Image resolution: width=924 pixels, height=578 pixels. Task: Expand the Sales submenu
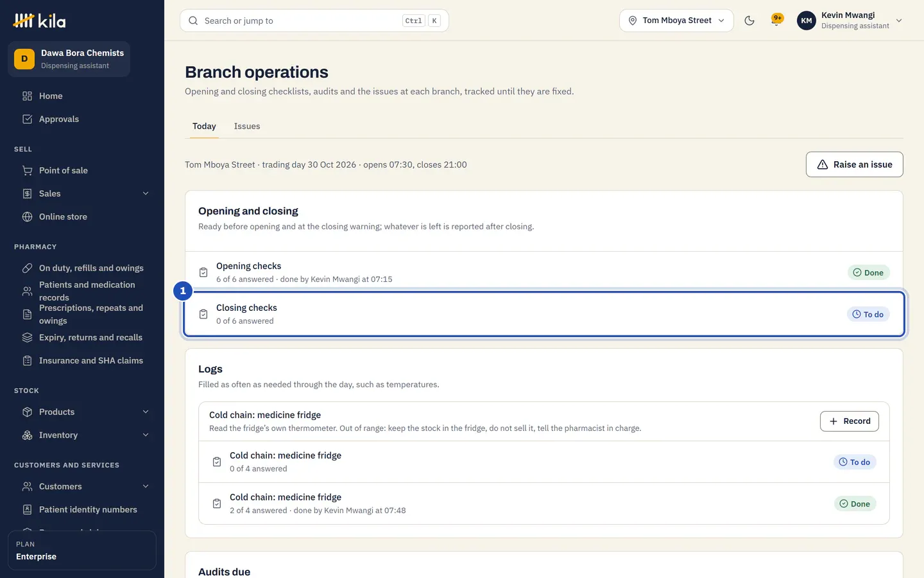(x=146, y=193)
